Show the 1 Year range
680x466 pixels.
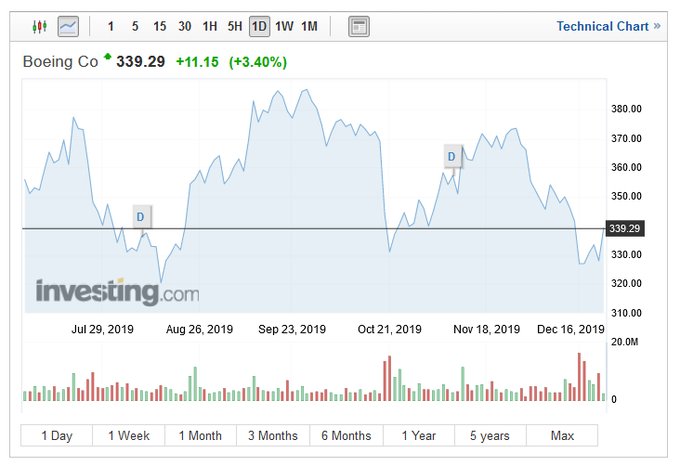pos(418,435)
